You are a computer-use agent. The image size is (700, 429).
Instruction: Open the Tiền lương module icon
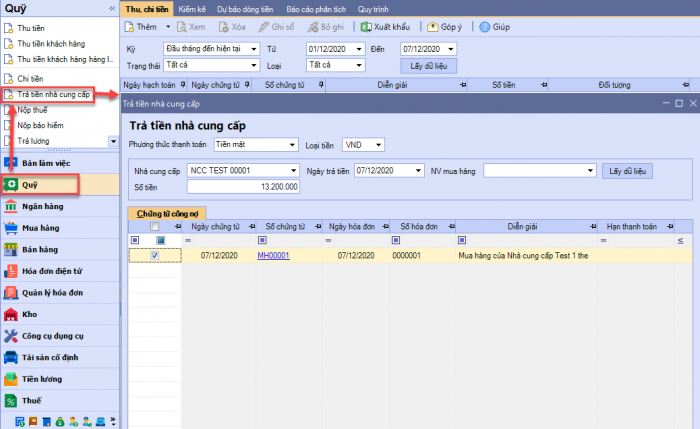pyautogui.click(x=11, y=379)
